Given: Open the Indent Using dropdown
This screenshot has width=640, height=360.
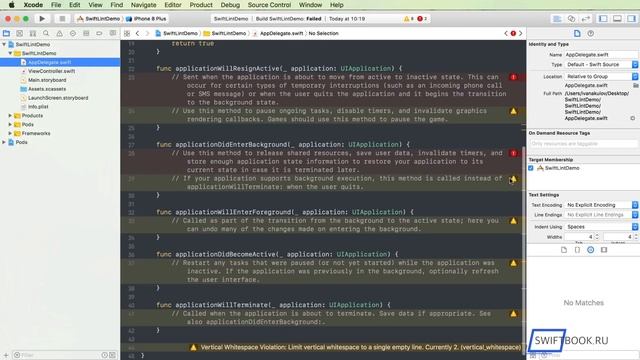Looking at the screenshot, I should coord(602,227).
